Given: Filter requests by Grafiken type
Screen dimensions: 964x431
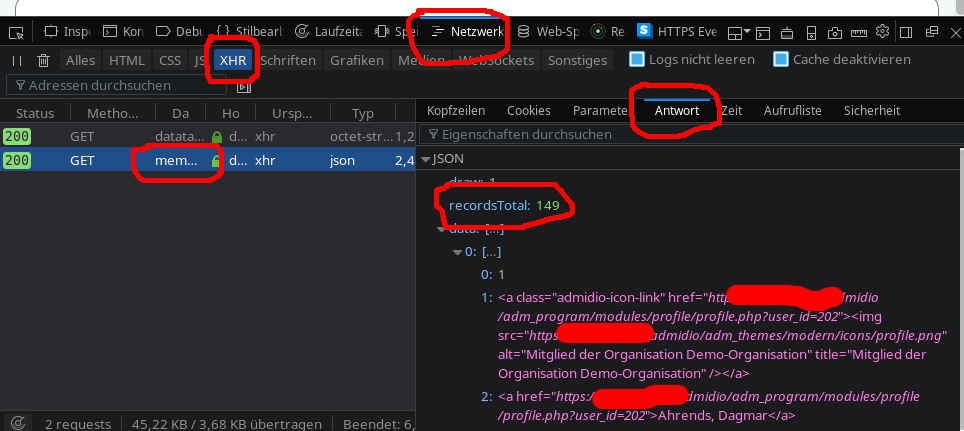Looking at the screenshot, I should pos(357,60).
